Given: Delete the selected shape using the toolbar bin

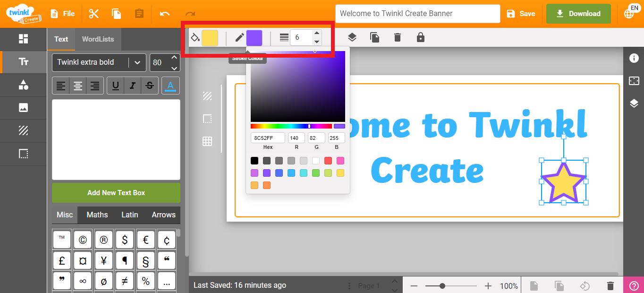Looking at the screenshot, I should (x=398, y=37).
